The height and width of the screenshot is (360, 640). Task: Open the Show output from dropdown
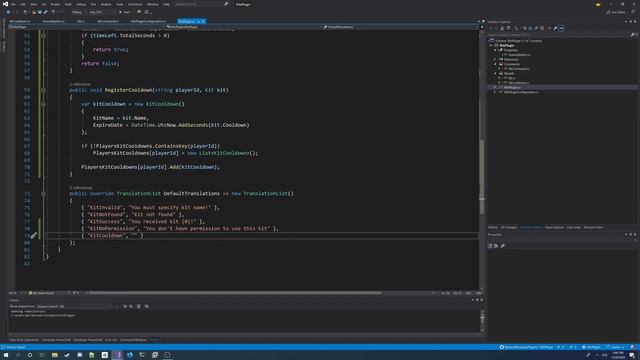pos(74,306)
